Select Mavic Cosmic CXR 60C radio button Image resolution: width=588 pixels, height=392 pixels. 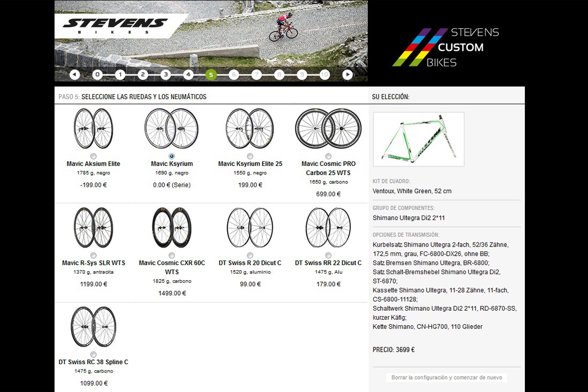click(x=172, y=256)
